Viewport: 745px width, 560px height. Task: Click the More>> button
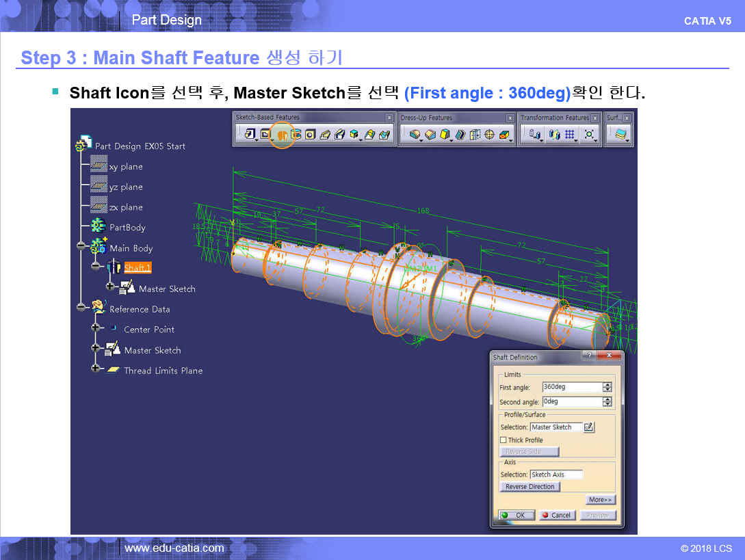click(601, 500)
